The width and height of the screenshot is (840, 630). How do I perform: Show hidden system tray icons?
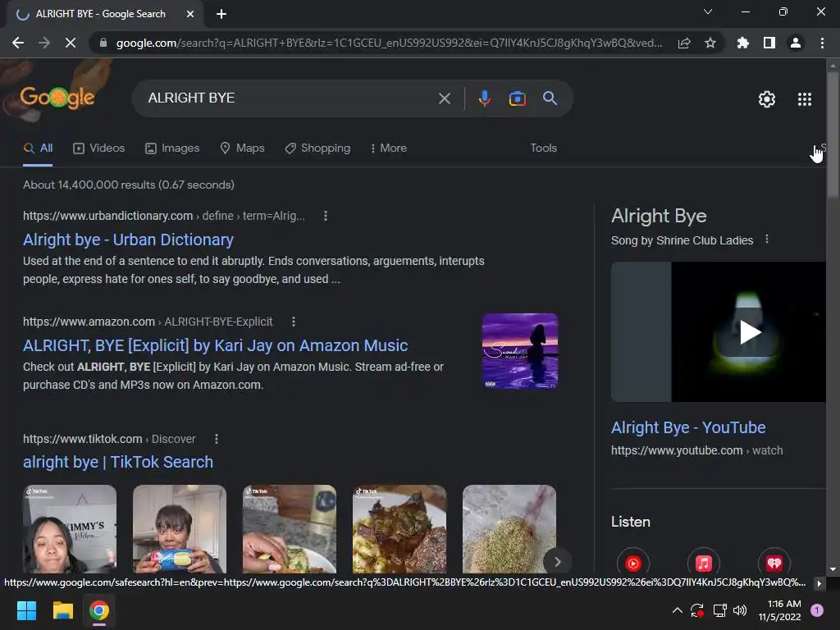click(x=677, y=610)
